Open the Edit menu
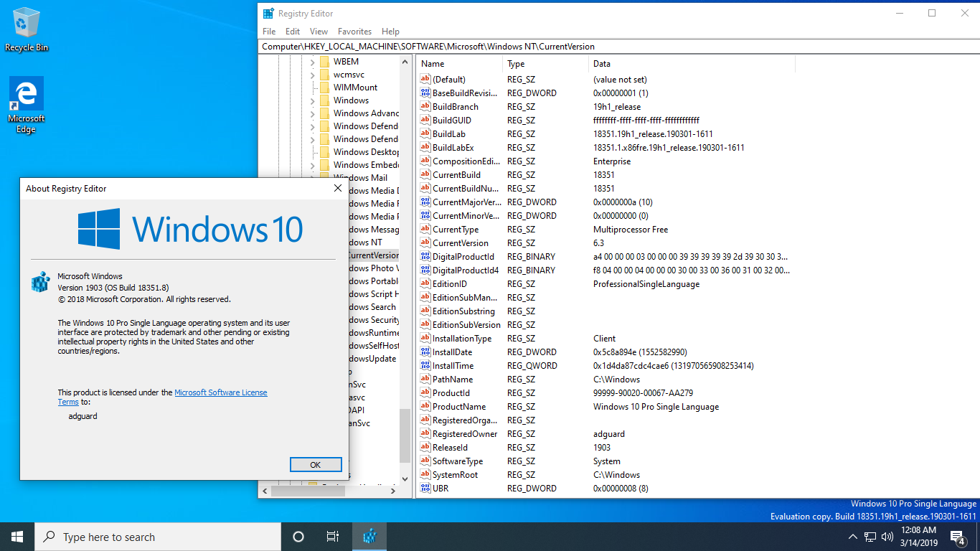980x551 pixels. [293, 32]
